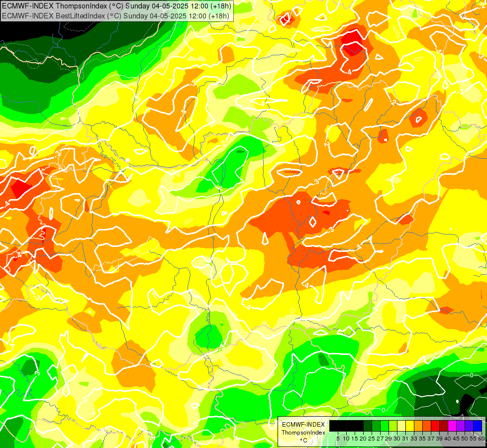Click the legend unit '°C'
Screen dimensions: 487x448
tap(303, 440)
